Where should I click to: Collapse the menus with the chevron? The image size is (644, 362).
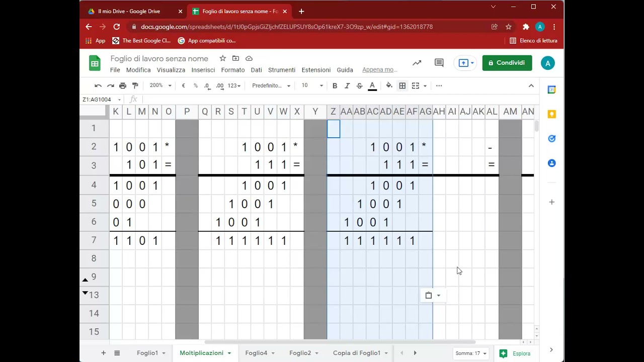pyautogui.click(x=531, y=86)
